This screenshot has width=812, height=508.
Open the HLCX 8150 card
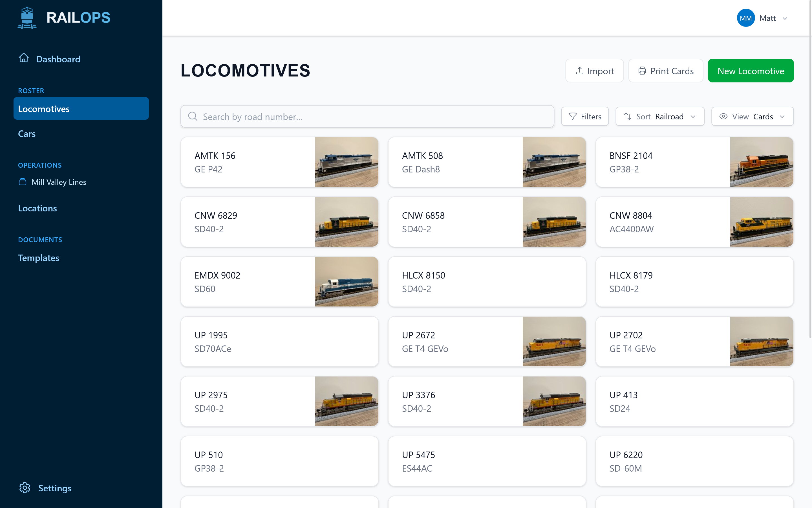(487, 282)
